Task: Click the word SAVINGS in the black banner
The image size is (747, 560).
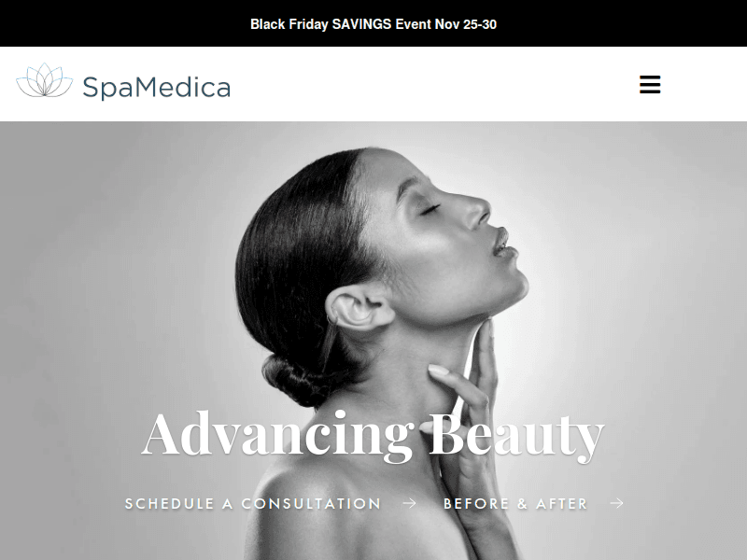Action: (x=361, y=24)
